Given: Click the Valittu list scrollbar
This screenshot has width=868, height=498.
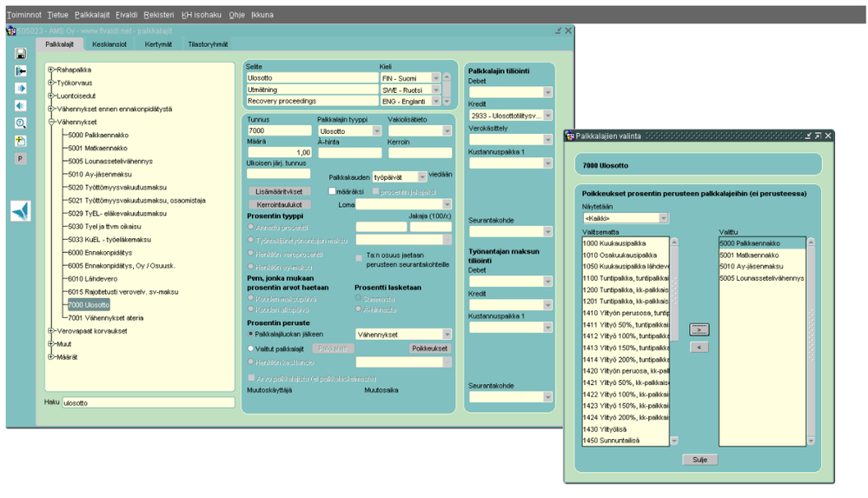Looking at the screenshot, I should pos(811,342).
